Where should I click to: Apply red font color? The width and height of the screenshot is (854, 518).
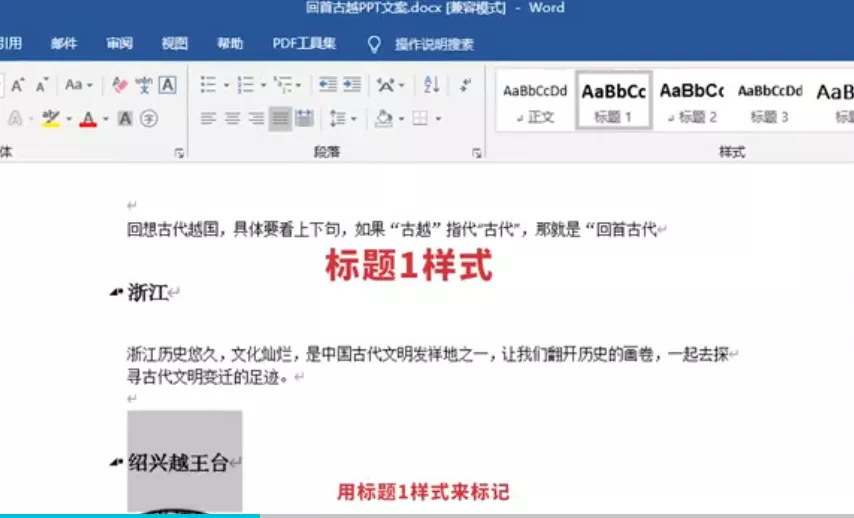[88, 118]
